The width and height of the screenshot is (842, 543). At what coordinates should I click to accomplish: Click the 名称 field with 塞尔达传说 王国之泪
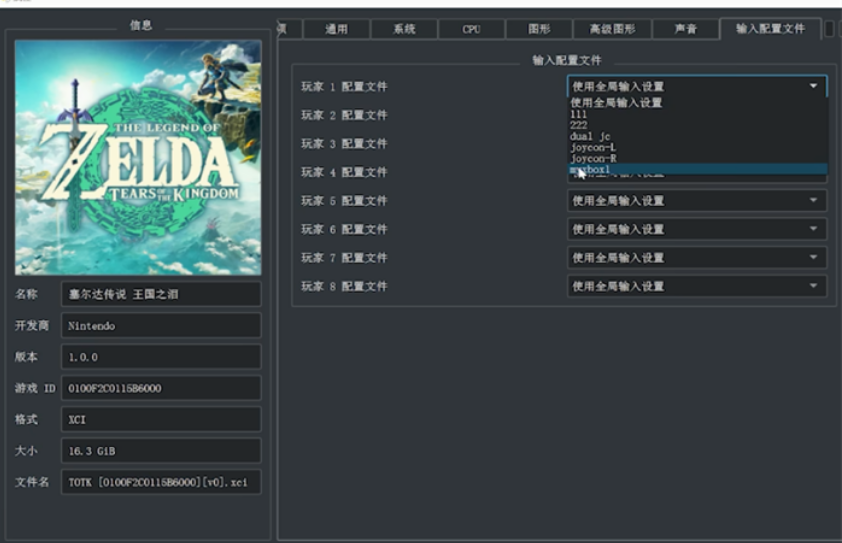pos(161,294)
